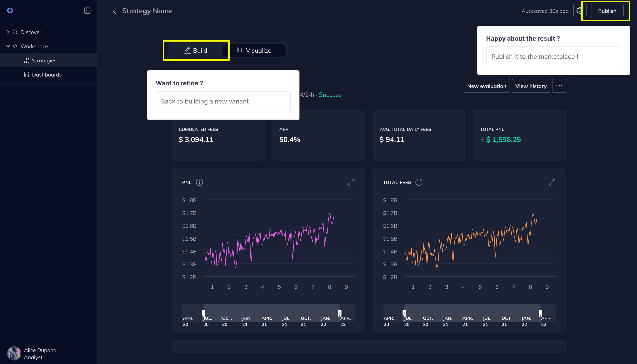This screenshot has height=364, width=637.
Task: Collapse the Workspace section
Action: [x=8, y=46]
